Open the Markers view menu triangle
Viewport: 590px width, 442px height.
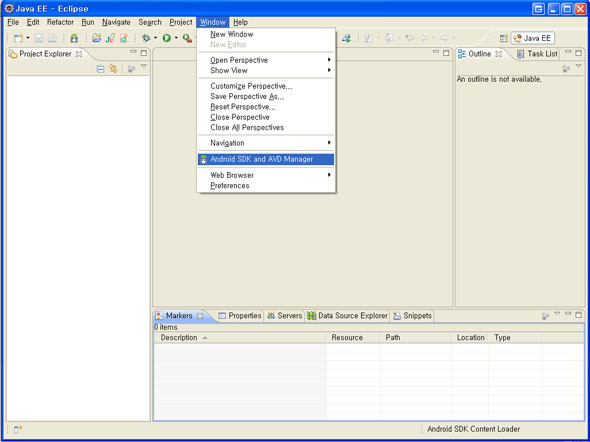[x=557, y=313]
